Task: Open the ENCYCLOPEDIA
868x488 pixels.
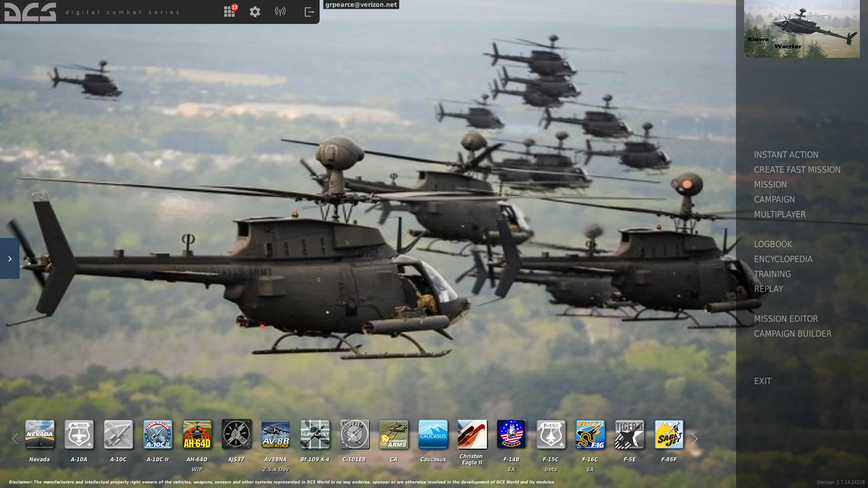Action: 783,259
